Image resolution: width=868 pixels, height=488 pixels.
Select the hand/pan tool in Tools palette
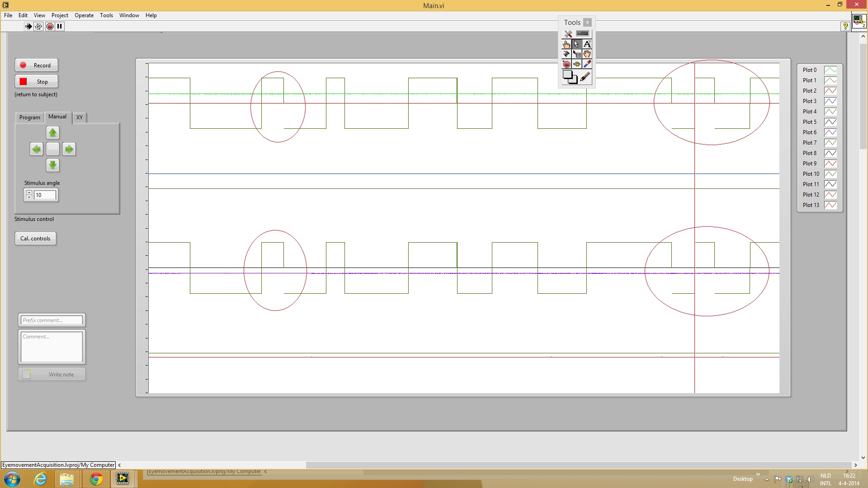pos(587,54)
